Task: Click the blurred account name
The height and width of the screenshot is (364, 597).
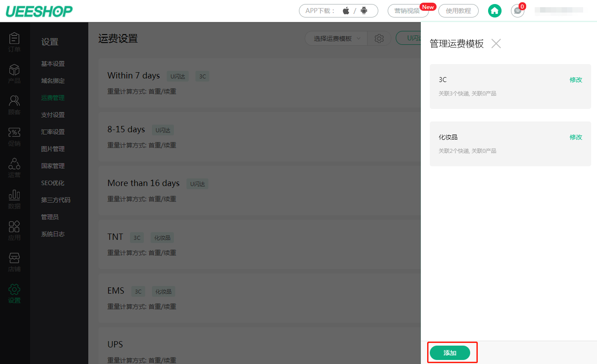Action: (559, 10)
